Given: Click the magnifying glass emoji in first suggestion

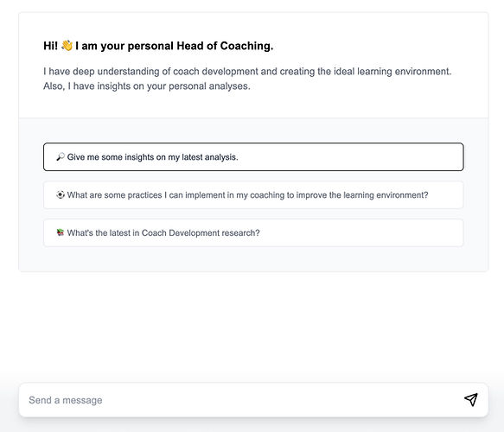Looking at the screenshot, I should pyautogui.click(x=61, y=156).
